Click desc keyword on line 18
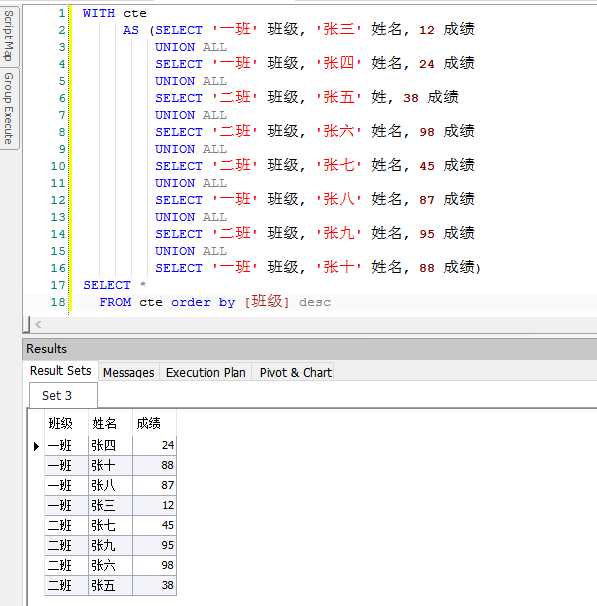Screen dimensions: 597x606 (x=315, y=302)
